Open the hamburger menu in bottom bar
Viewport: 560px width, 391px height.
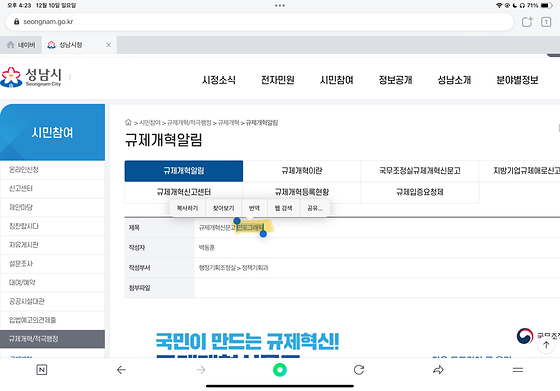click(x=518, y=370)
